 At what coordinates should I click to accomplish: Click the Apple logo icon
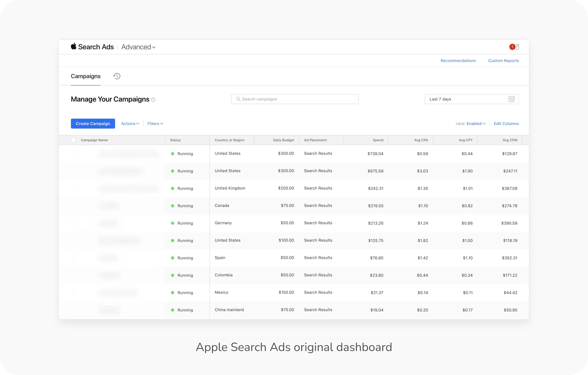click(x=74, y=46)
